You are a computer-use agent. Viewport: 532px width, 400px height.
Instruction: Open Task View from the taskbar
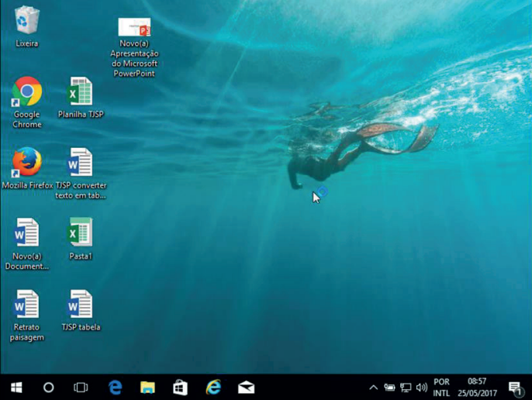[x=81, y=387]
